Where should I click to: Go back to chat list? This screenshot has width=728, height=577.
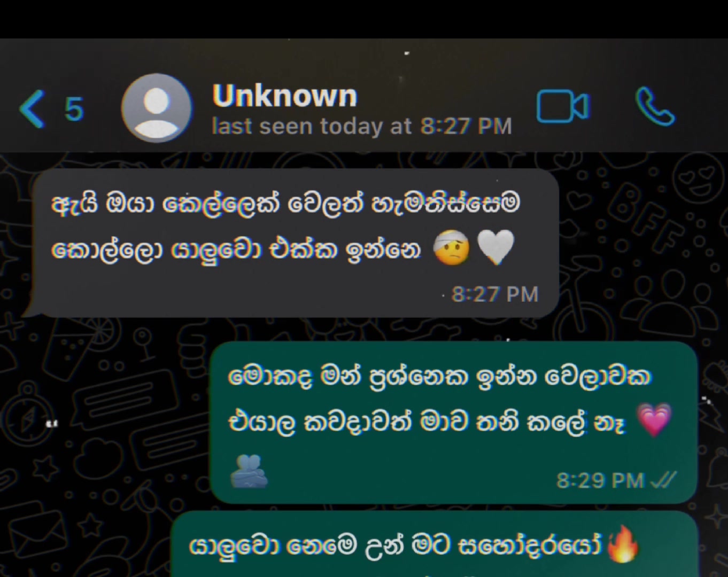pyautogui.click(x=32, y=108)
